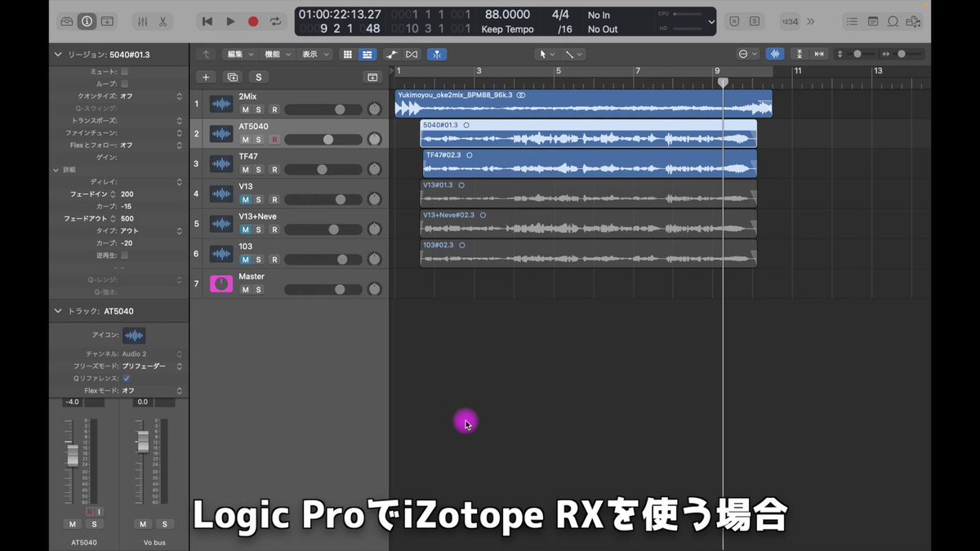
Task: Open the Quick Help toolbar button
Action: [x=107, y=21]
